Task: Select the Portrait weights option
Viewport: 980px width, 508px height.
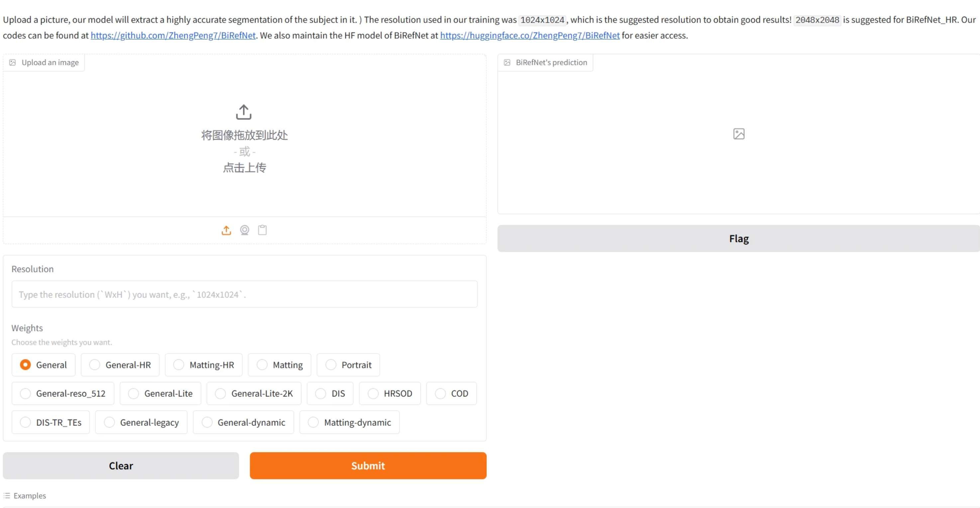Action: coord(331,365)
